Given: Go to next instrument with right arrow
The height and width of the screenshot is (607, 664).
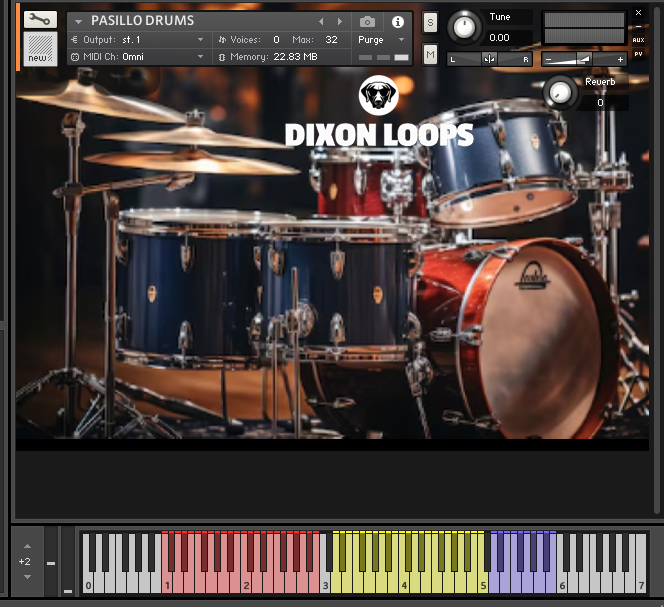Looking at the screenshot, I should pyautogui.click(x=340, y=21).
